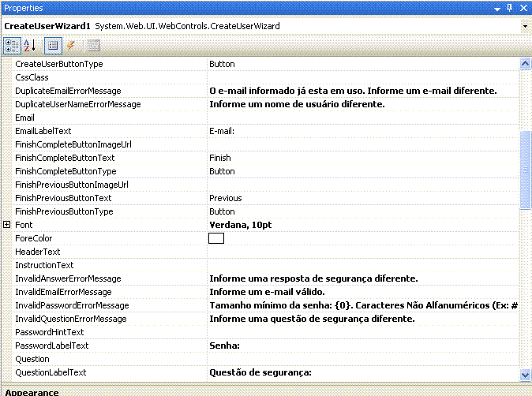Select the Question property name
Screen dimensions: 532x396
(32, 359)
